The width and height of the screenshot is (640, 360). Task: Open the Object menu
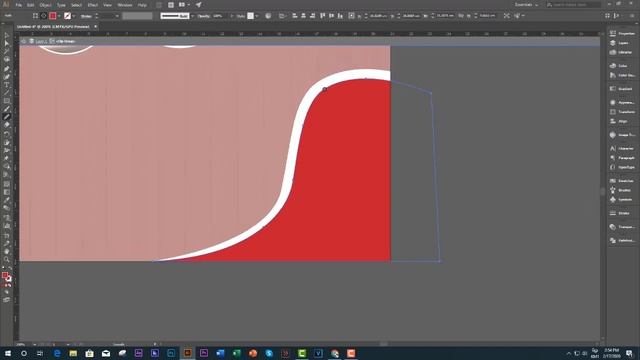click(x=45, y=5)
